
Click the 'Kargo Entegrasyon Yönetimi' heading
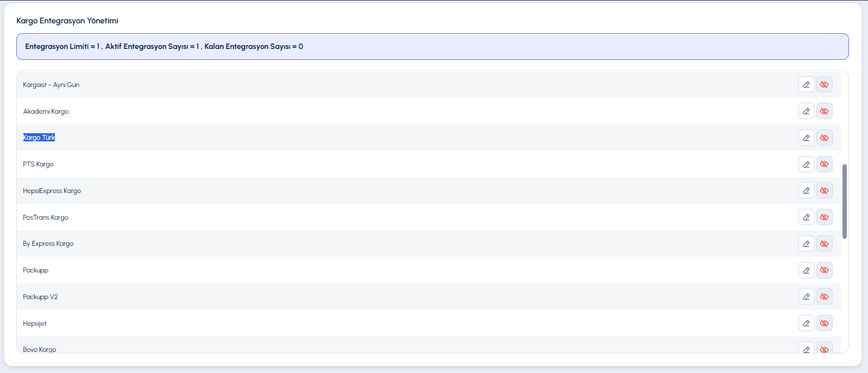coord(67,21)
